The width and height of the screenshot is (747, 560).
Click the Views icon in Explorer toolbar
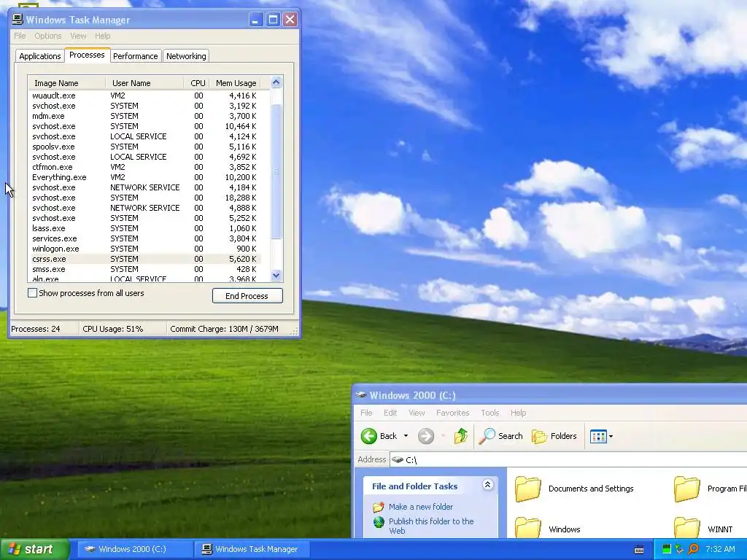pyautogui.click(x=598, y=436)
